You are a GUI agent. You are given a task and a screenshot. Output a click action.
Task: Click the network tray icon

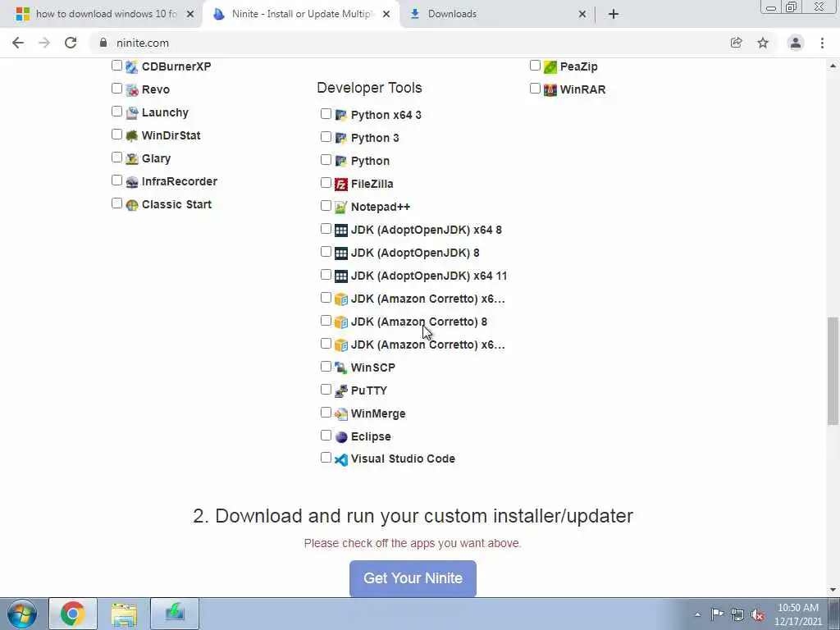tap(737, 614)
